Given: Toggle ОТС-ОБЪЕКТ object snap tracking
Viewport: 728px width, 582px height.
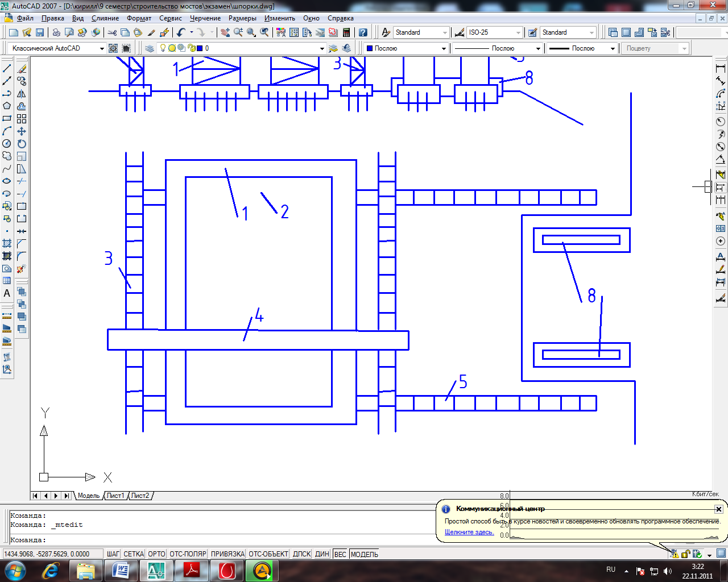Looking at the screenshot, I should (269, 554).
